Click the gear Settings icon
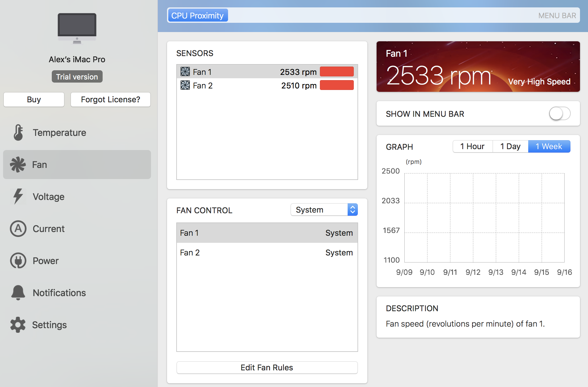The width and height of the screenshot is (588, 387). click(18, 325)
